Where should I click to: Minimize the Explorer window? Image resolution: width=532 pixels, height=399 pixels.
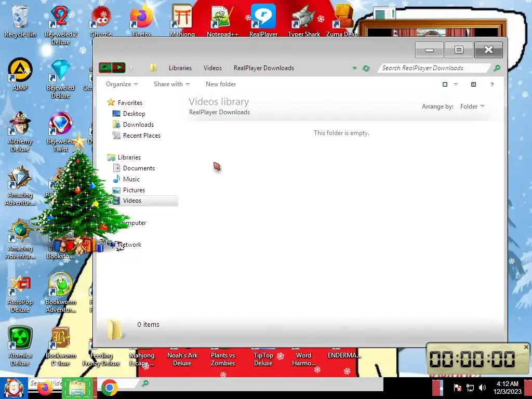(x=429, y=50)
